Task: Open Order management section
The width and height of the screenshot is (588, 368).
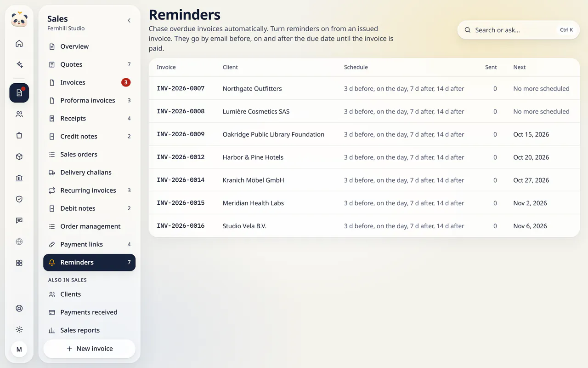Action: tap(90, 226)
